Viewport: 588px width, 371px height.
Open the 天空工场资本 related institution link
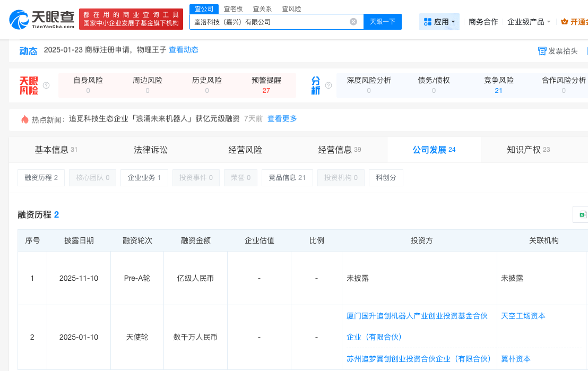coord(523,316)
